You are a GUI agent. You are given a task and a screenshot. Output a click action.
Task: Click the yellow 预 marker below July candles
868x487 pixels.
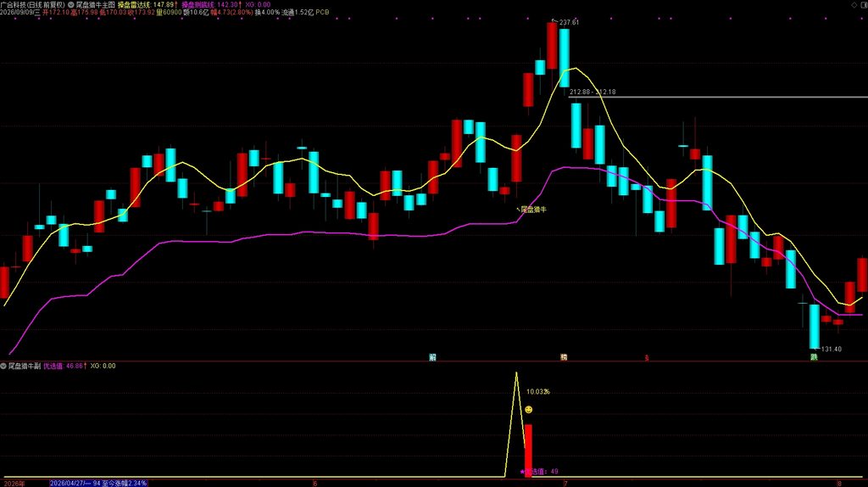(x=564, y=357)
